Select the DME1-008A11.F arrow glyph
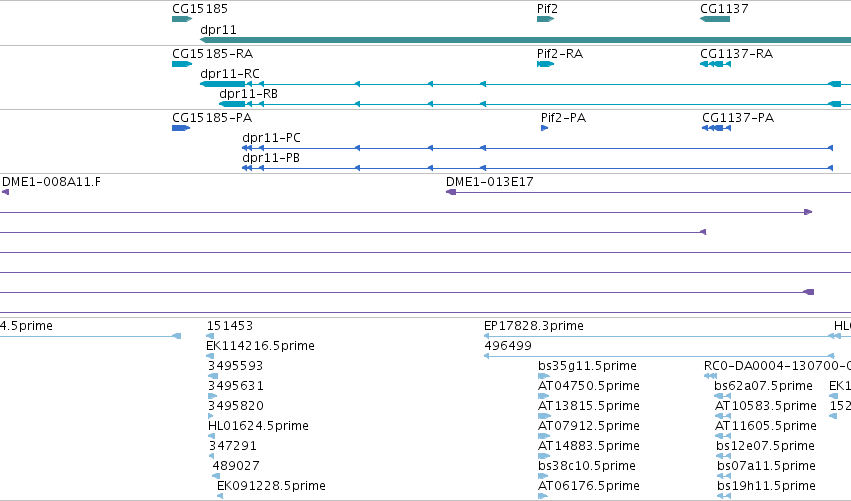Screen dimensions: 851x501 [5, 192]
